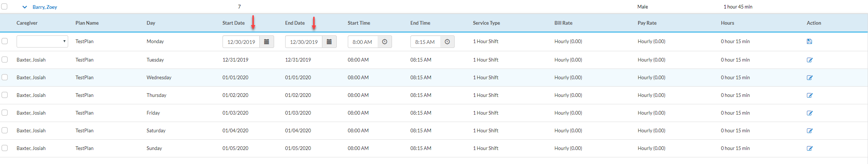Click the edit icon for Friday
The width and height of the screenshot is (868, 164).
click(x=809, y=113)
